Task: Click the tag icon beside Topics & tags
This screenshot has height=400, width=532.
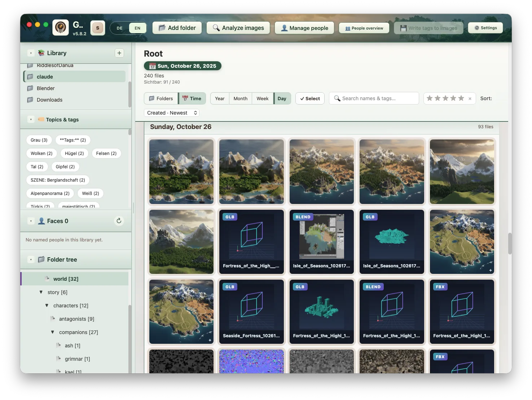Action: click(x=41, y=119)
